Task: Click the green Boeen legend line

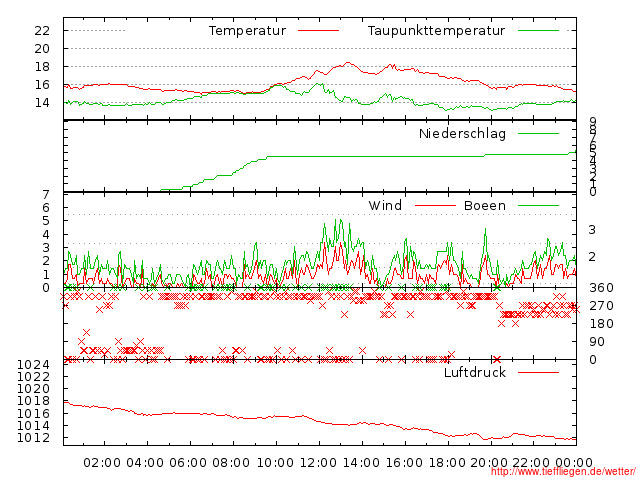Action: click(x=538, y=205)
